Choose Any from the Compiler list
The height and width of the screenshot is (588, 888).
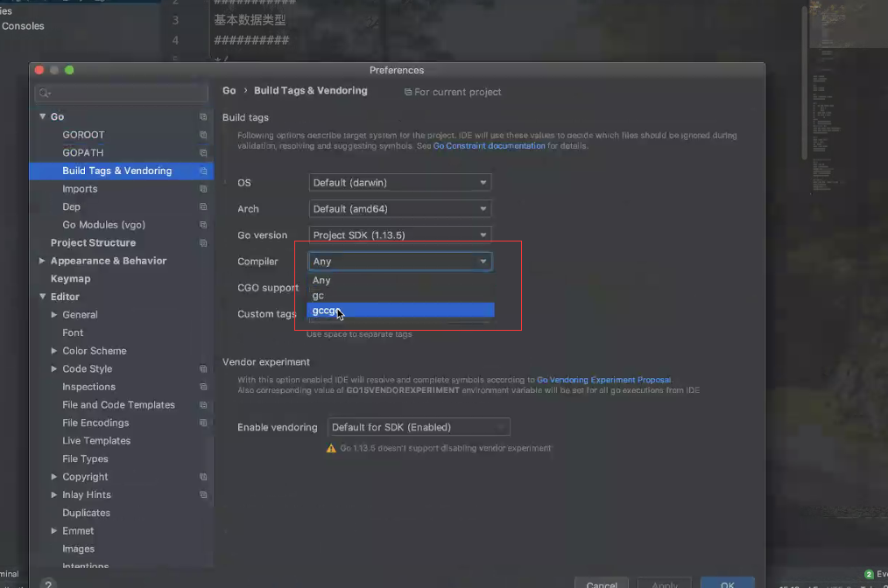coord(400,280)
